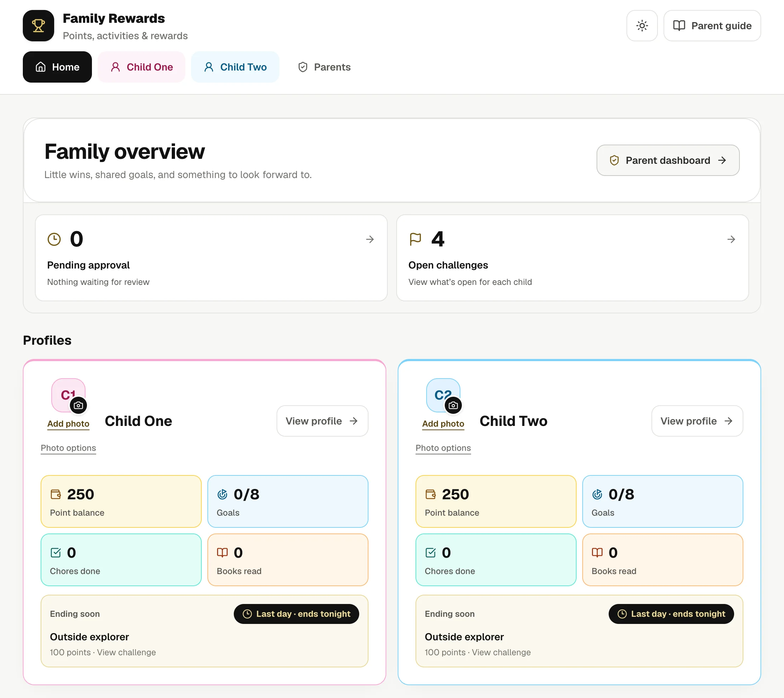The image size is (784, 698).
Task: Switch to the Child One tab
Action: pos(141,67)
